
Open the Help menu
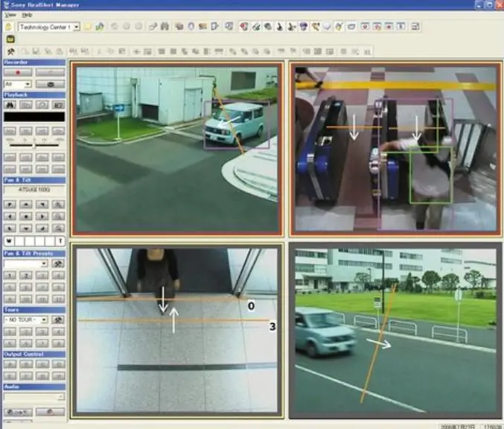[x=27, y=15]
